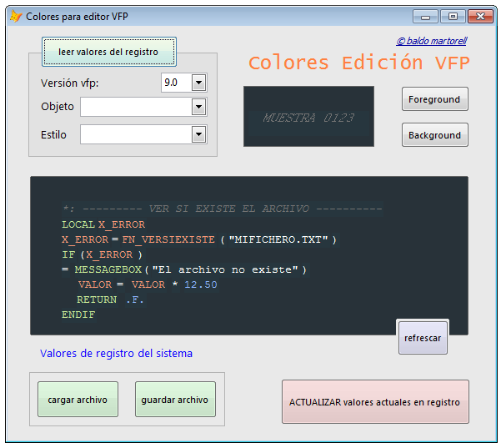Click the 'Valores de registro del sistema' label
The height and width of the screenshot is (448, 501).
(x=117, y=354)
